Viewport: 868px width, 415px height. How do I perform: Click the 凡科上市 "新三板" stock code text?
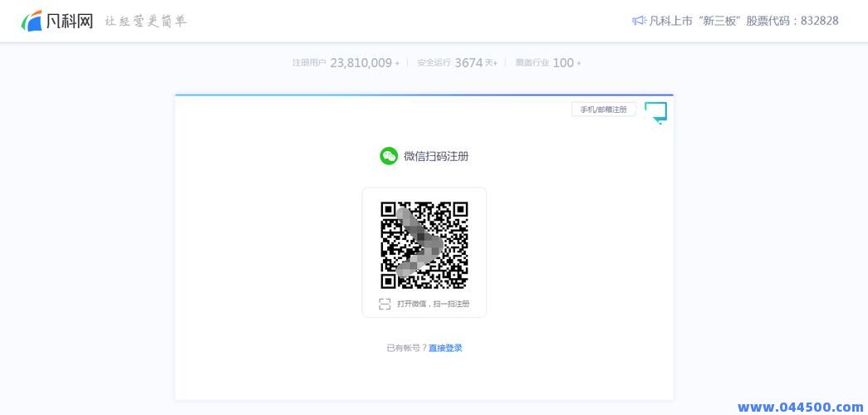pyautogui.click(x=744, y=21)
